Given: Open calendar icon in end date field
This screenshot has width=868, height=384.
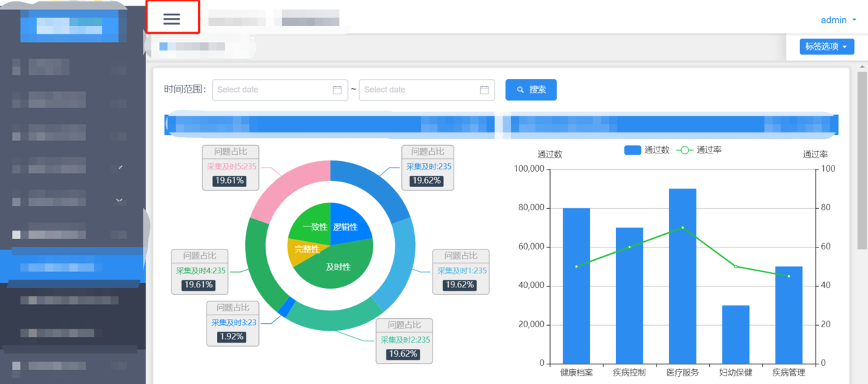Looking at the screenshot, I should click(484, 90).
